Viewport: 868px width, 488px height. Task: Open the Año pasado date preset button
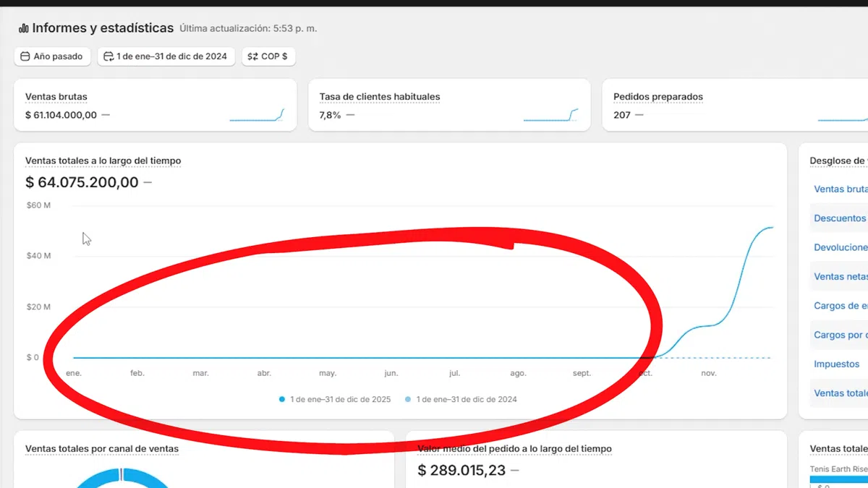(x=51, y=56)
